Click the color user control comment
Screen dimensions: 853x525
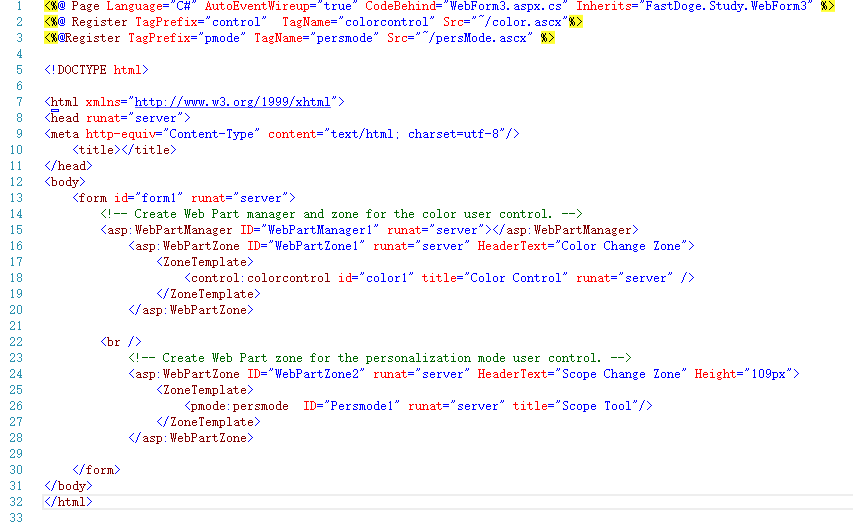coord(342,214)
